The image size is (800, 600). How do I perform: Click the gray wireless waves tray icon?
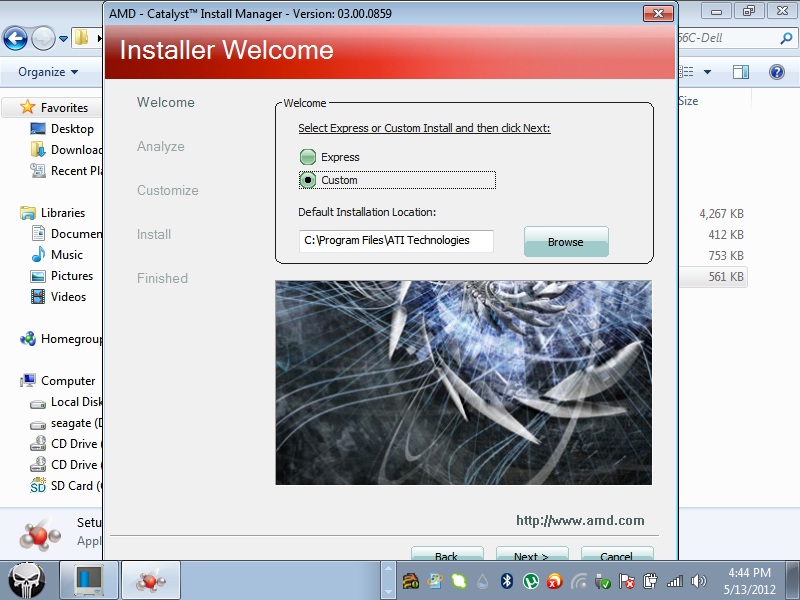click(x=579, y=581)
